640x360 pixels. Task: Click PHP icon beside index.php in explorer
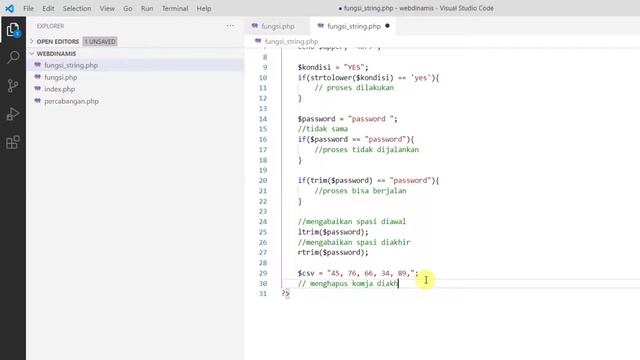coord(38,89)
